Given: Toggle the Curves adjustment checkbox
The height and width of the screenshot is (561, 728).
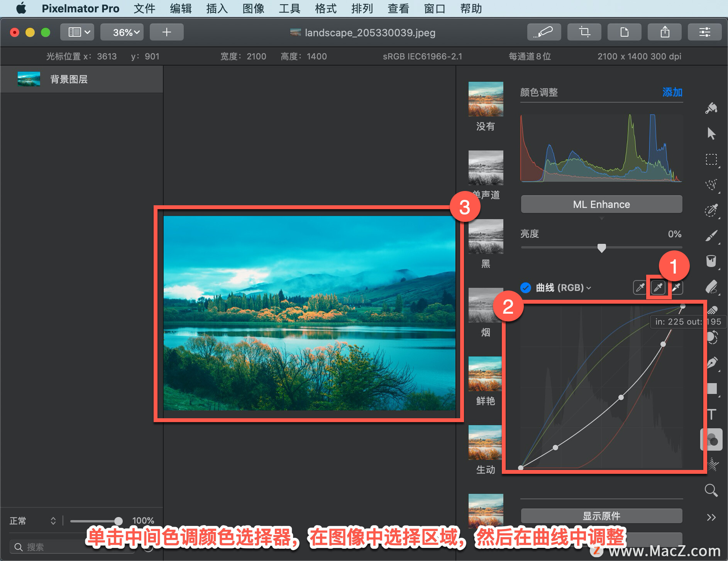Looking at the screenshot, I should click(526, 288).
